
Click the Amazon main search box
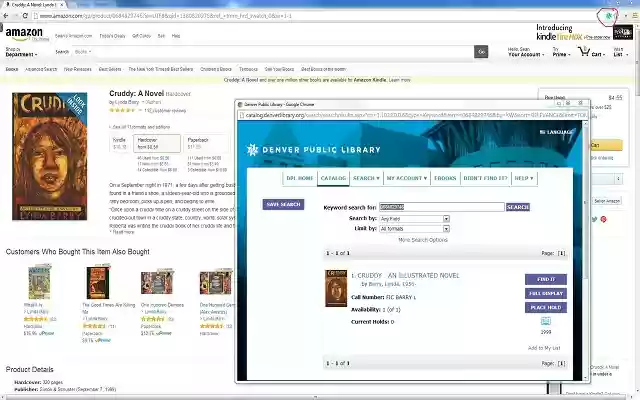pos(284,52)
